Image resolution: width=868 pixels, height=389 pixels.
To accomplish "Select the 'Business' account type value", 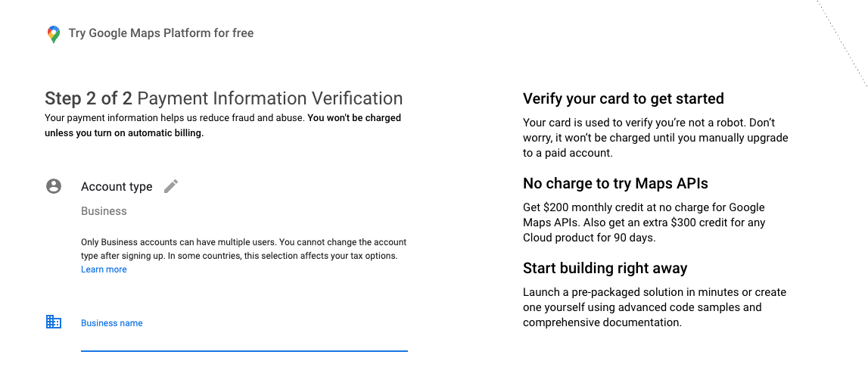I will pyautogui.click(x=104, y=211).
